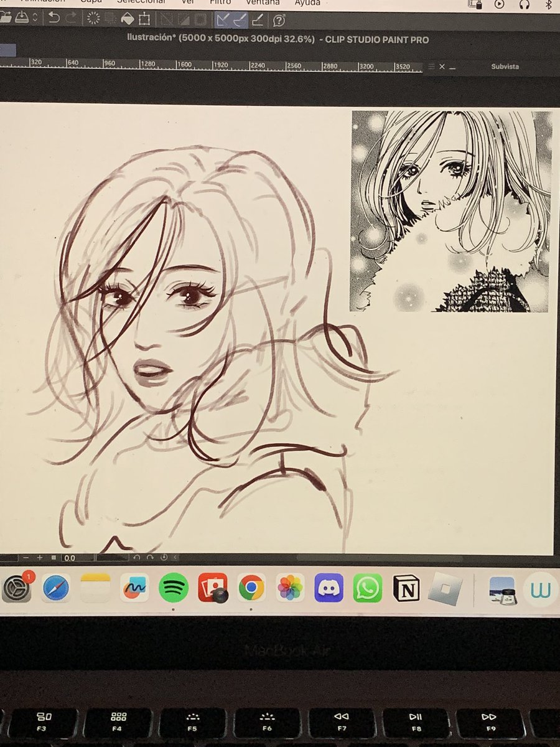Open Photos from the Dock
This screenshot has width=560, height=747.
click(291, 588)
